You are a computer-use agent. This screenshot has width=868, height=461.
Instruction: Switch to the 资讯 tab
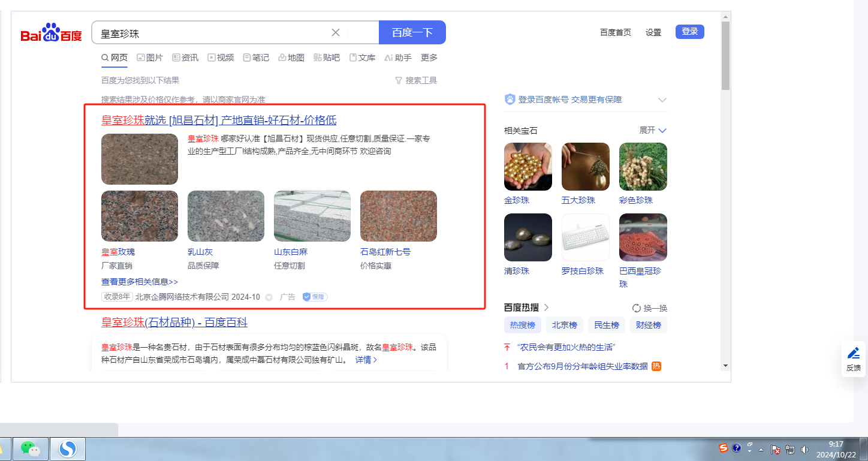[185, 58]
